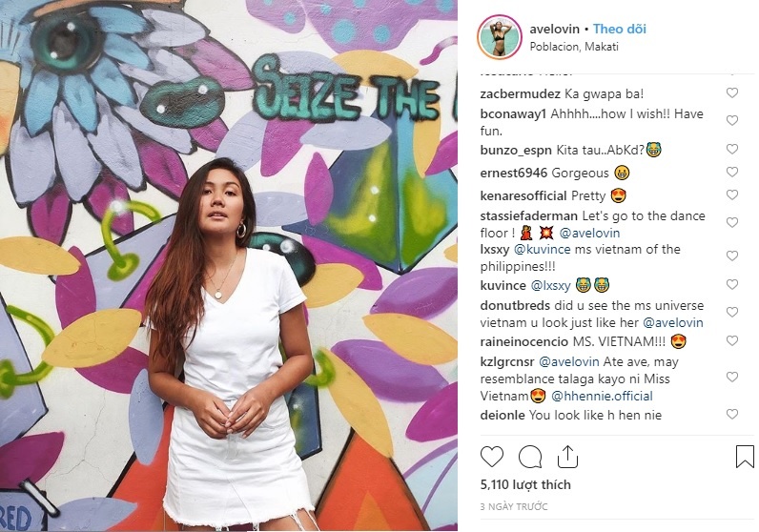
Task: Like zacbermudez's comment
Action: [732, 92]
